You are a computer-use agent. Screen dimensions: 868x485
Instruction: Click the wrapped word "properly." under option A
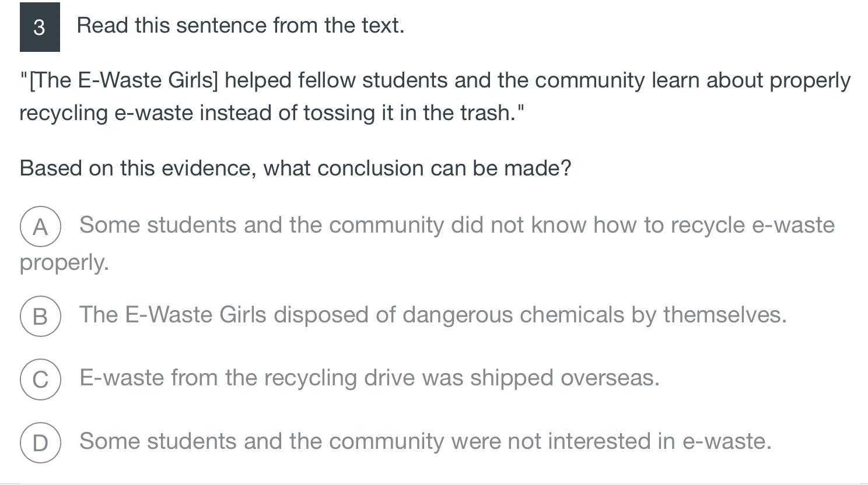pyautogui.click(x=64, y=262)
